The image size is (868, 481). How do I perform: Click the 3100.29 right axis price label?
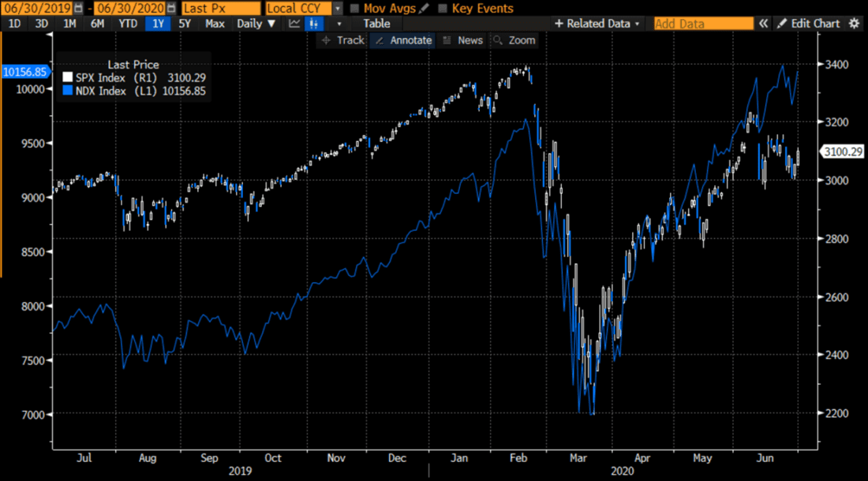click(x=842, y=151)
